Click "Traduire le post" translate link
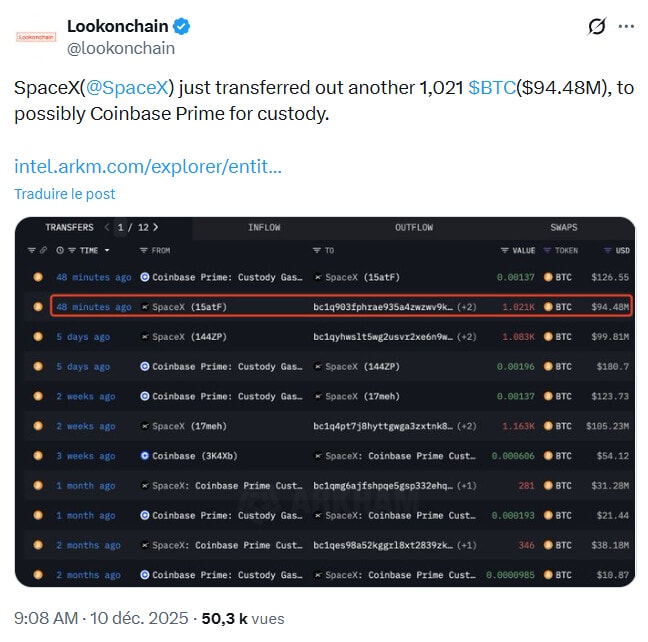This screenshot has height=642, width=648. point(64,194)
